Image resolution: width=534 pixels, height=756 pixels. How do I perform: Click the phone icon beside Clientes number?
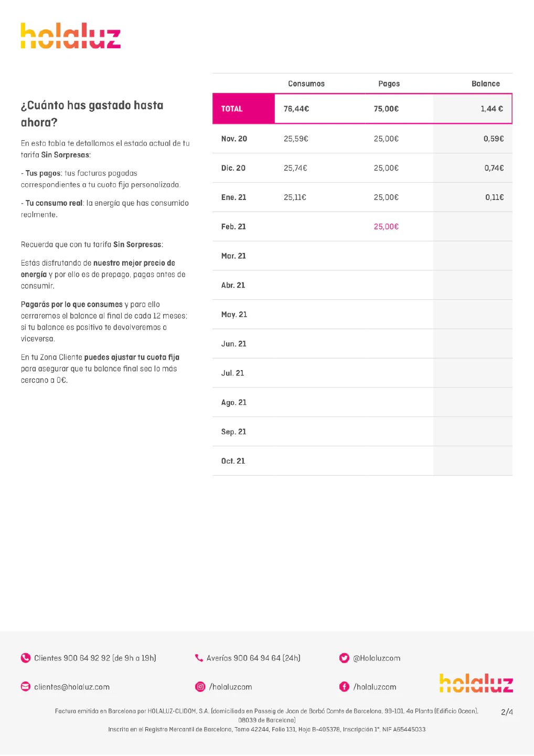click(26, 658)
